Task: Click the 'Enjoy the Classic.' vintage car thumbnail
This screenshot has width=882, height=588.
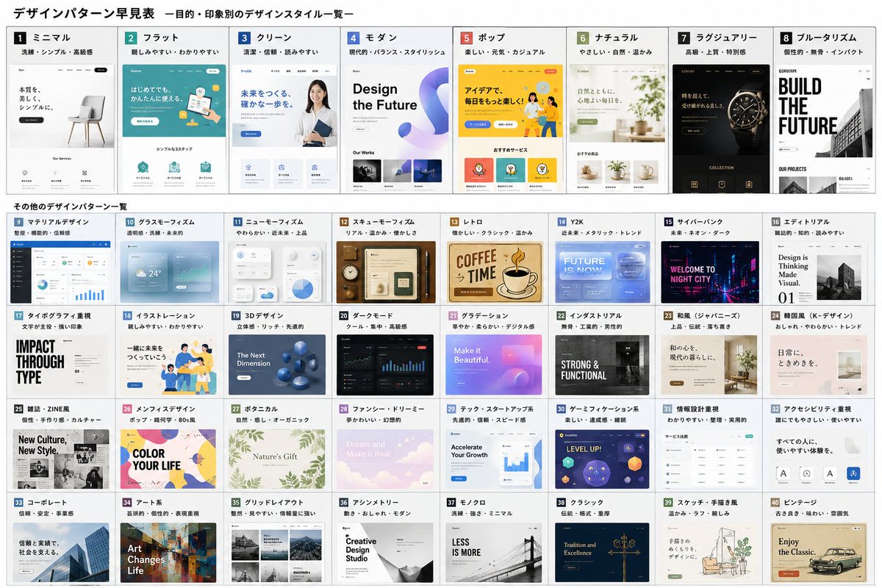Action: [820, 553]
